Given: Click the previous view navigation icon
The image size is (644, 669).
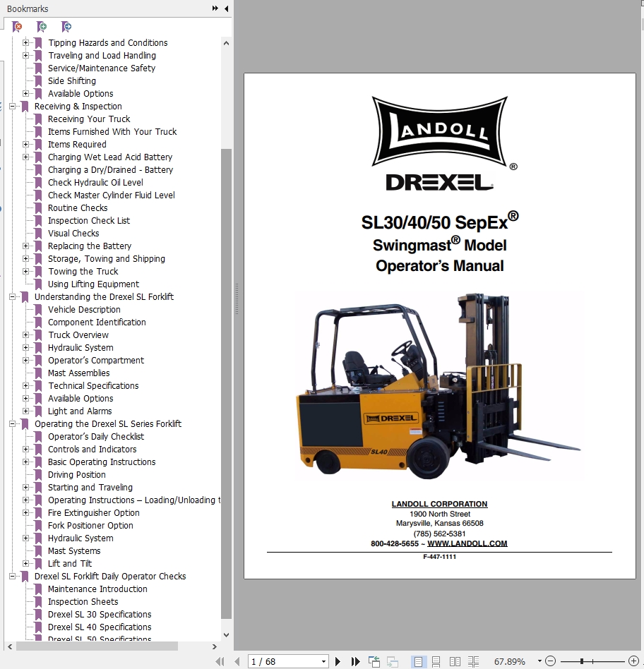Looking at the screenshot, I should click(x=374, y=662).
